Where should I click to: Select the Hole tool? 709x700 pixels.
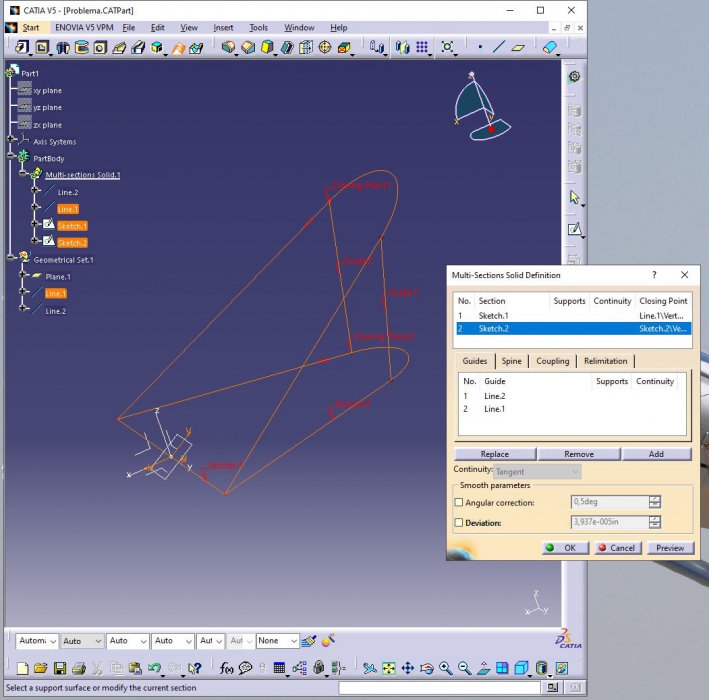[x=100, y=47]
